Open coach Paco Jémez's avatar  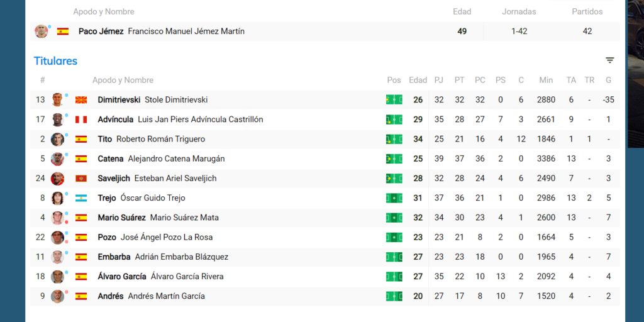[x=42, y=31]
